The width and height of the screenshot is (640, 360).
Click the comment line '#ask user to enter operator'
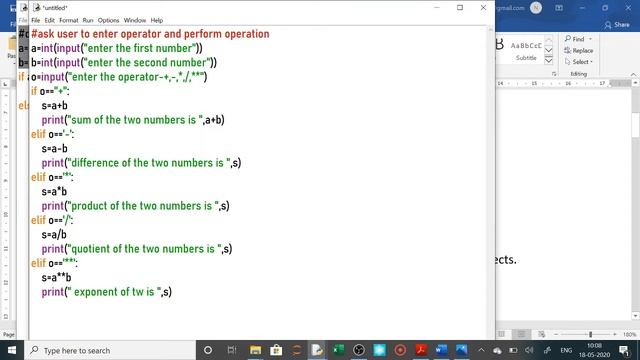150,34
